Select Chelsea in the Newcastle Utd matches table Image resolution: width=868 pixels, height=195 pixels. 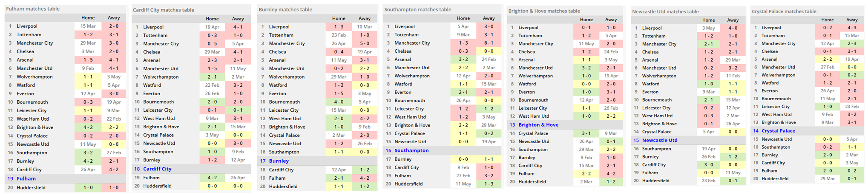pos(650,52)
